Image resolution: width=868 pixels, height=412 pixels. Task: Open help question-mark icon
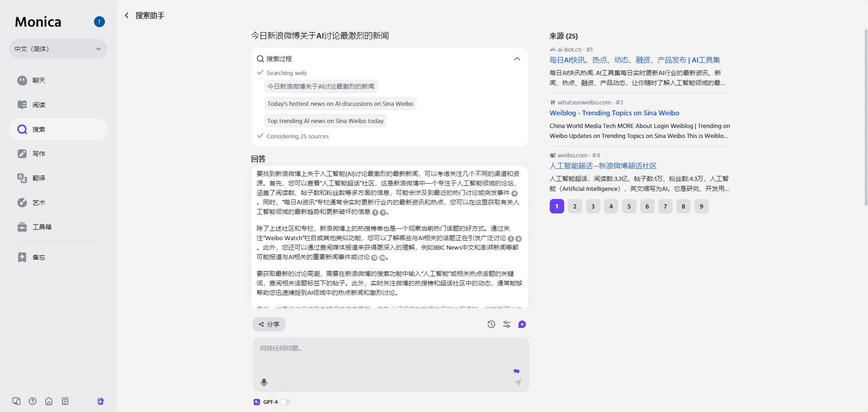33,401
